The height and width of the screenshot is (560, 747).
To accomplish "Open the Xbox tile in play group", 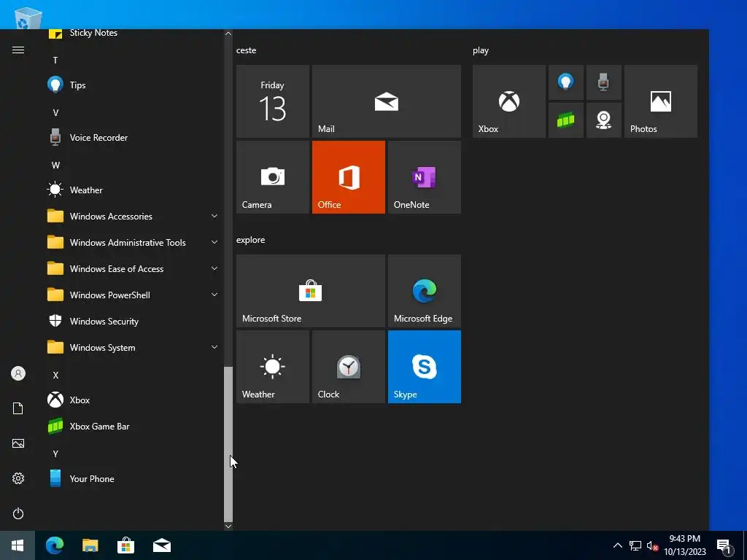I will coord(508,101).
